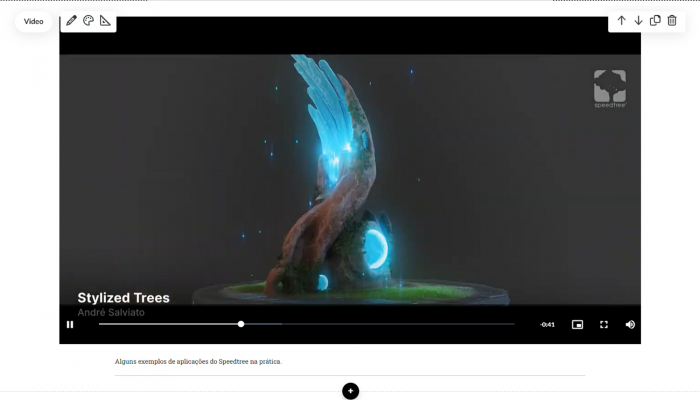Click the Video block label
Screen dimensions: 700x400
[33, 21]
